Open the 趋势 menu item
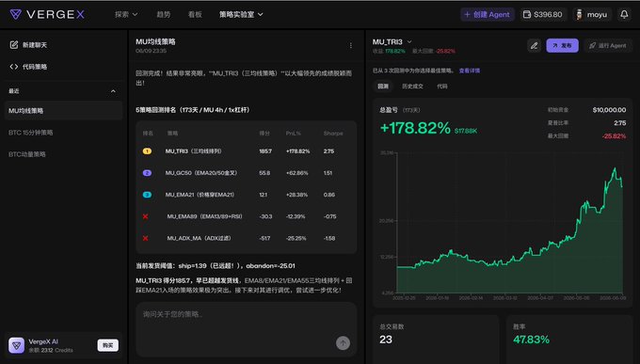Viewport: 640px width, 364px height. (163, 14)
